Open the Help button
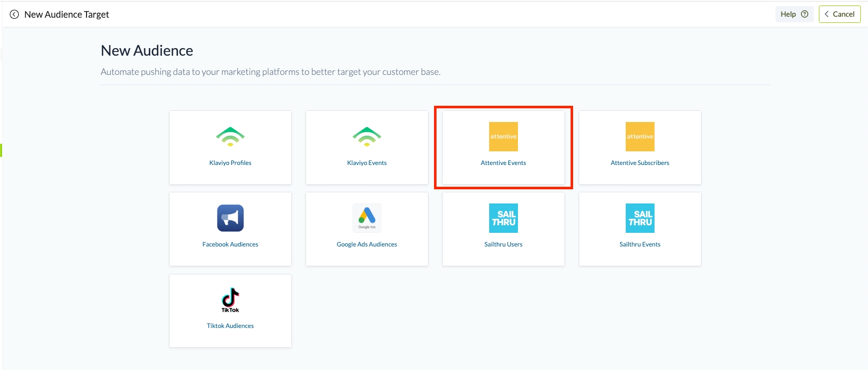This screenshot has height=370, width=868. click(x=794, y=14)
